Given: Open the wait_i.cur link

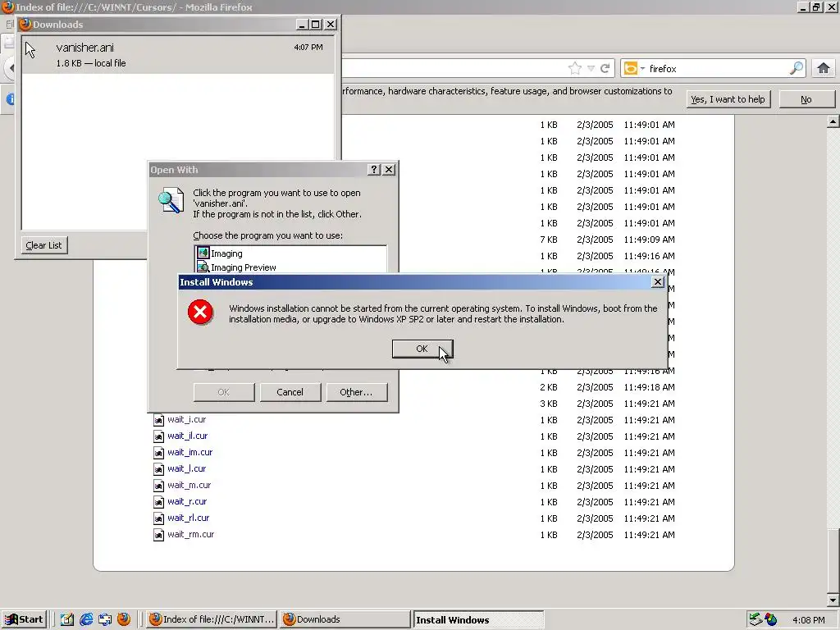Looking at the screenshot, I should pyautogui.click(x=186, y=419).
